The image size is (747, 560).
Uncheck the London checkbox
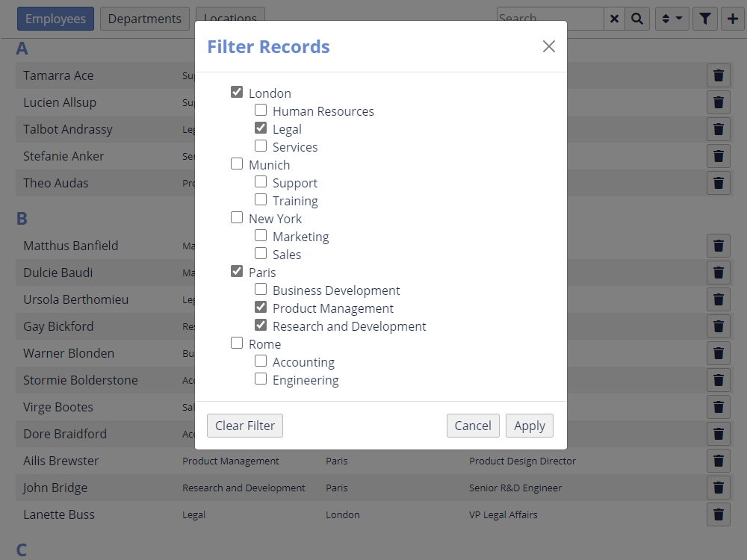tap(237, 92)
